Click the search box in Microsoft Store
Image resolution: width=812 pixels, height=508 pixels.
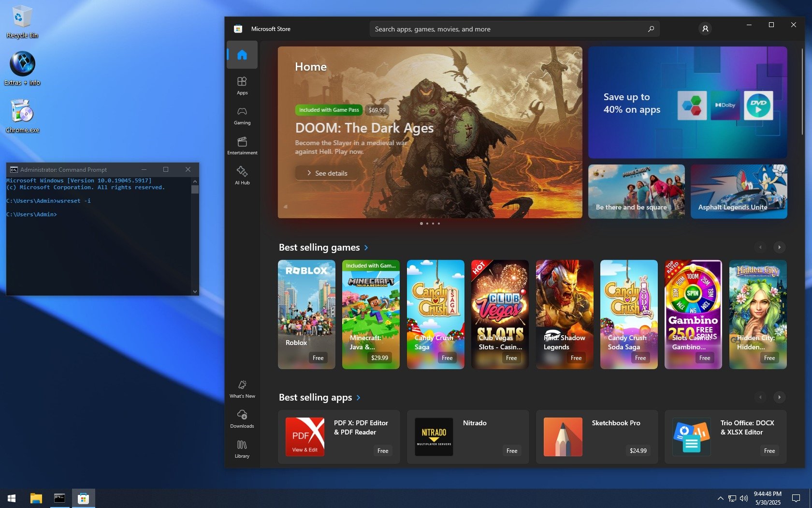tap(514, 29)
